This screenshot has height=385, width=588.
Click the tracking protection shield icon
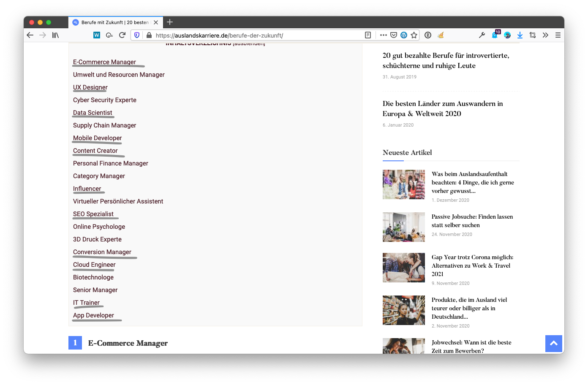pyautogui.click(x=137, y=35)
